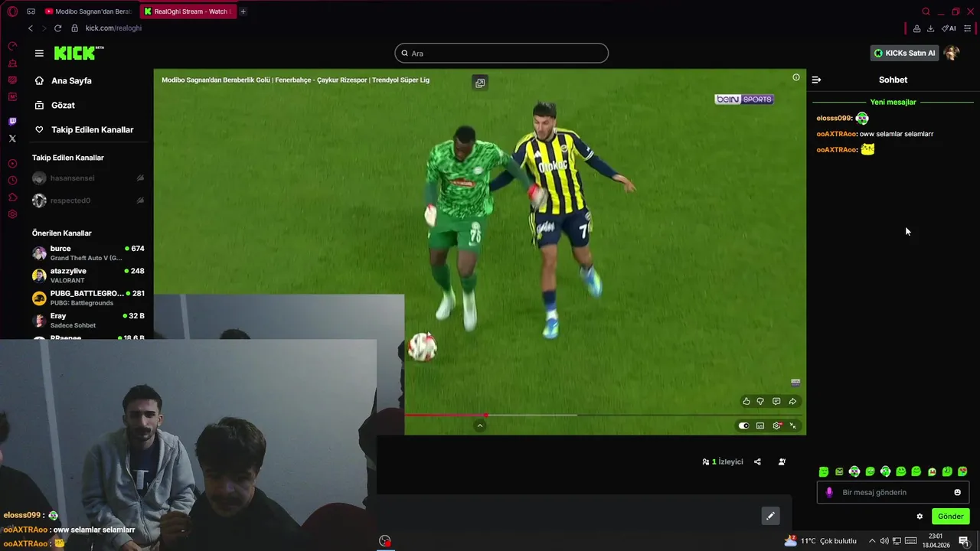980x551 pixels.
Task: Open video player settings gear
Action: 777,425
